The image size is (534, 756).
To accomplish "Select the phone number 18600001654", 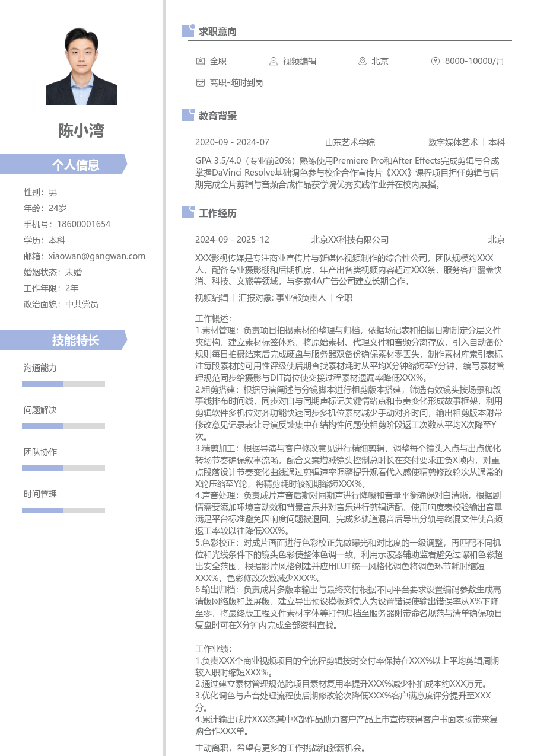I will 84,224.
